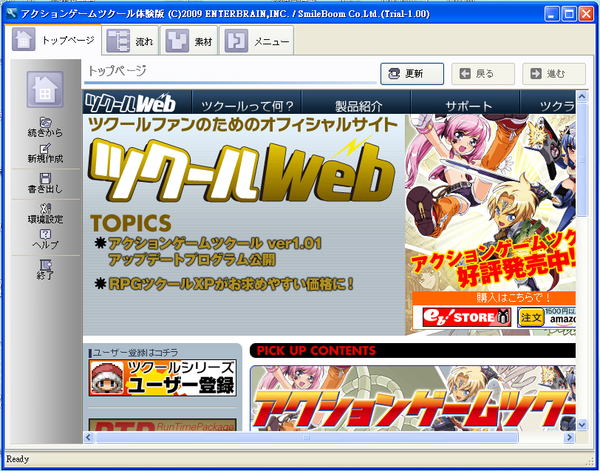600x471 pixels.
Task: Switch to メニュー tab
Action: (257, 41)
